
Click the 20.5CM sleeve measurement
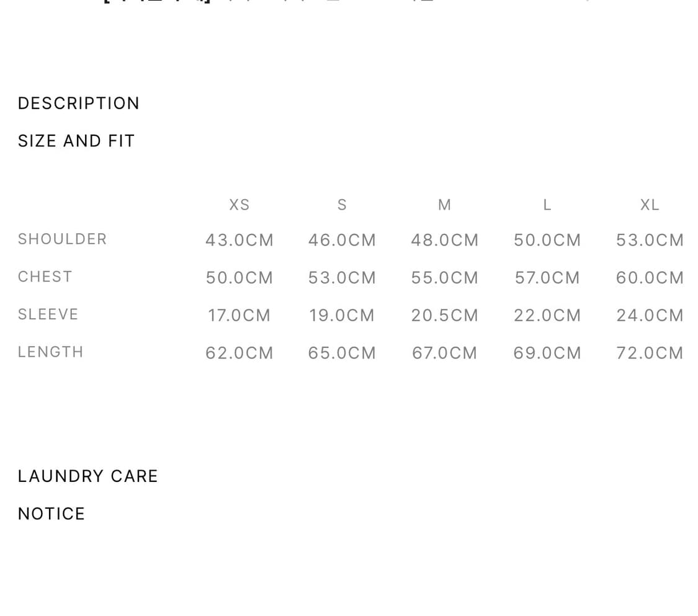[x=444, y=316]
